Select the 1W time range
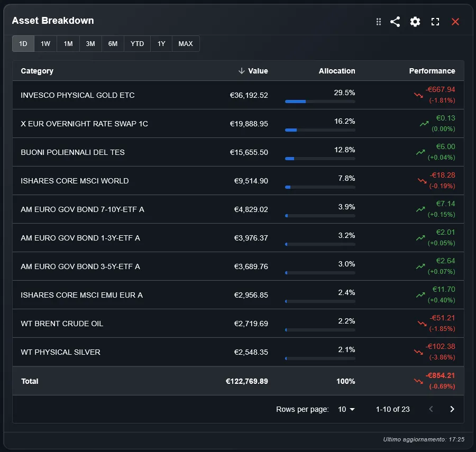This screenshot has width=476, height=452. tap(45, 43)
